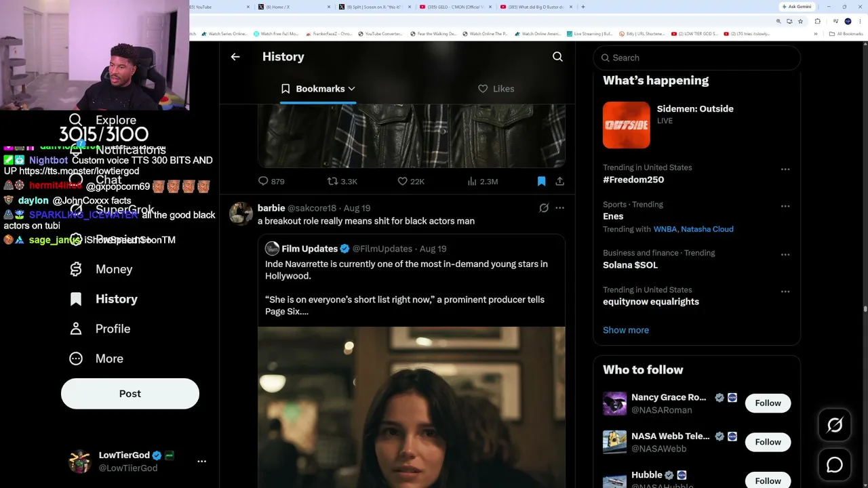
Task: Click Film Updates verified badge
Action: 344,249
